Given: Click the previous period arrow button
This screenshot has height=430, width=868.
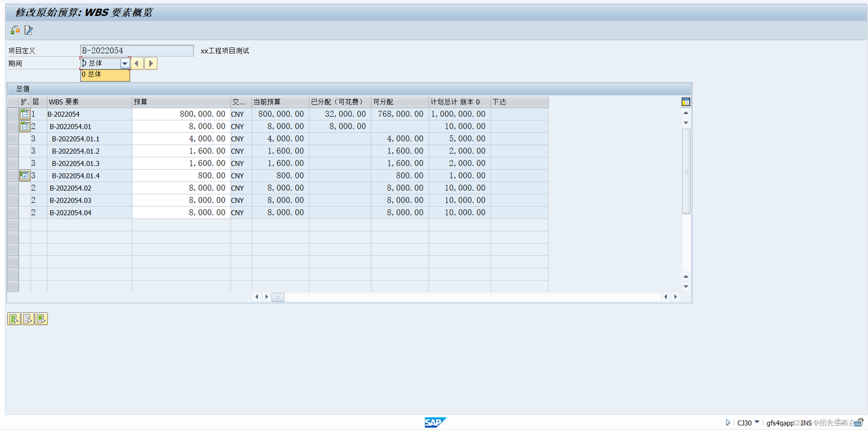Looking at the screenshot, I should pyautogui.click(x=137, y=63).
